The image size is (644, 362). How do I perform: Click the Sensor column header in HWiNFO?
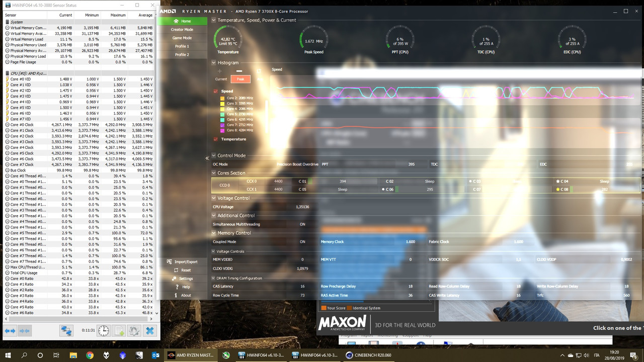pos(25,15)
